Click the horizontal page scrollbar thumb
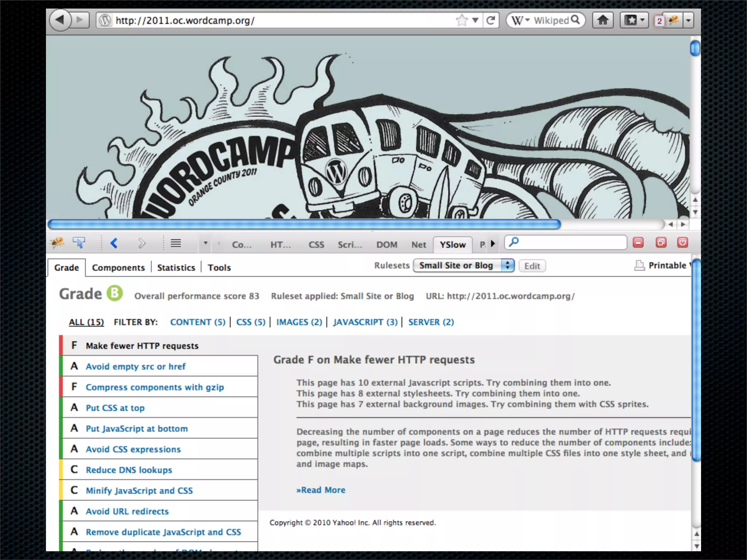This screenshot has height=560, width=747. coord(304,224)
